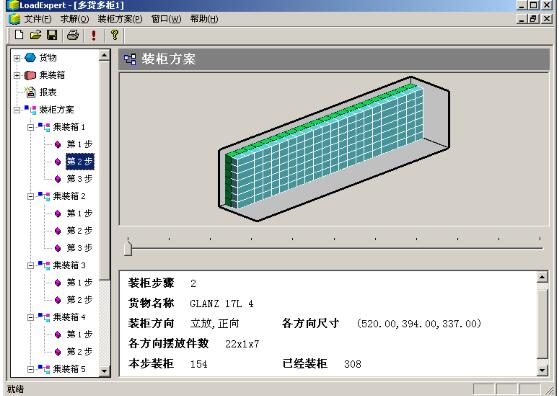Expand the 集装箱 tree node

point(17,75)
